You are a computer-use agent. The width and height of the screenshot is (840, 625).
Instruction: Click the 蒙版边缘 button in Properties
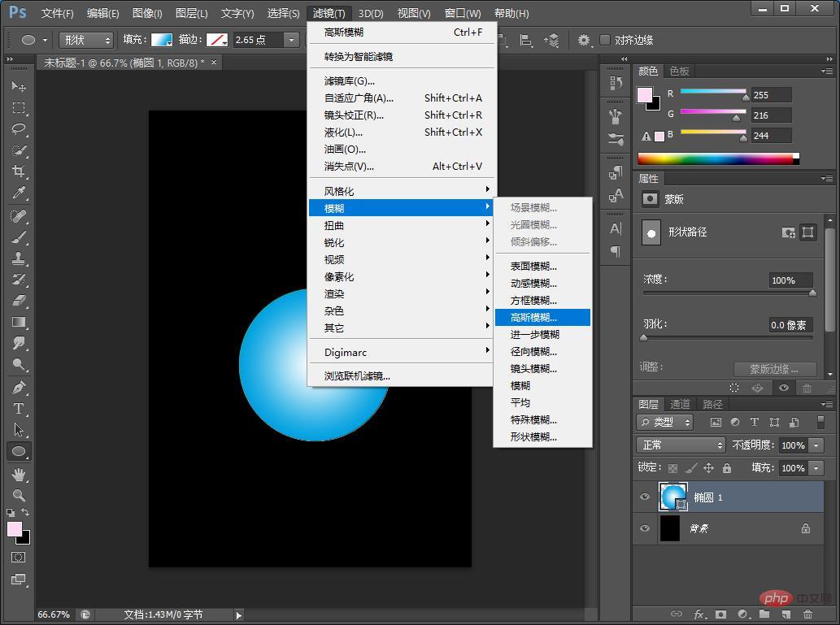coord(773,369)
